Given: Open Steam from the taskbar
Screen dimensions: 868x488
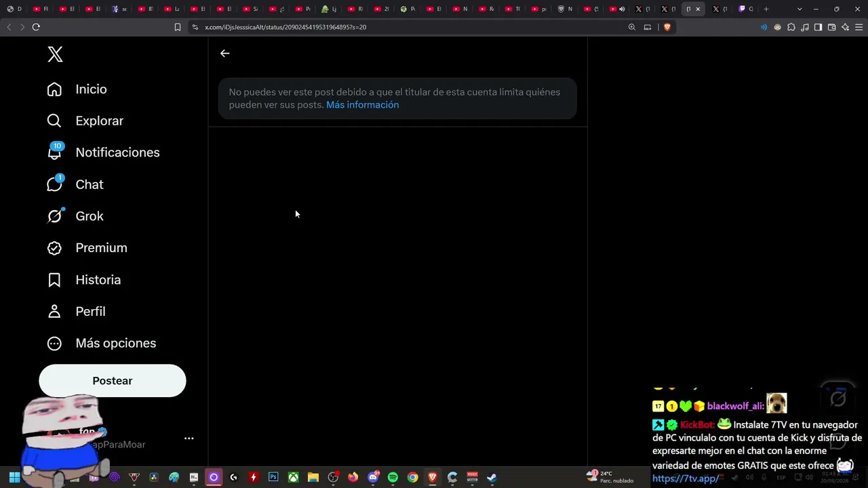Looking at the screenshot, I should (492, 477).
